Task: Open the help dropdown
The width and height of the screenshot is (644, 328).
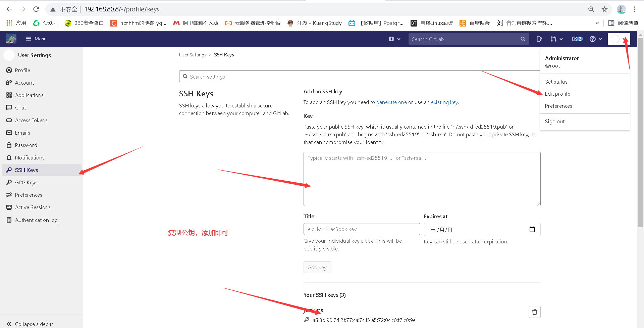Action: [x=596, y=39]
